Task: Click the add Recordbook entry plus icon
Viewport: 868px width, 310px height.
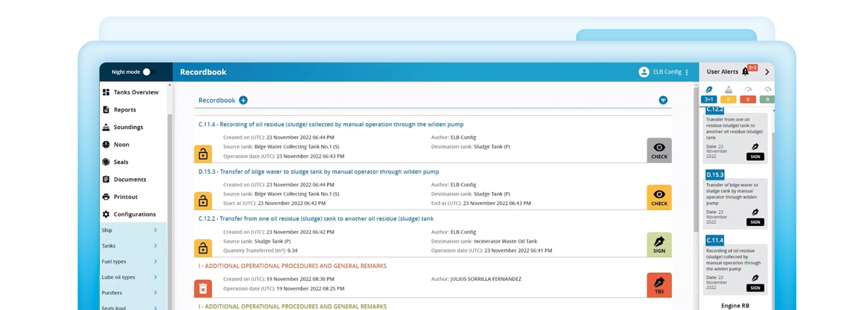Action: (x=243, y=100)
